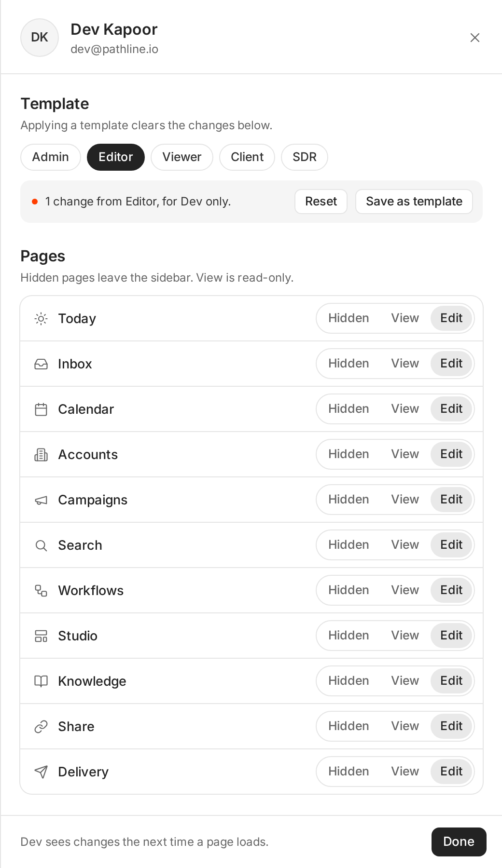The width and height of the screenshot is (502, 868).
Task: Click the Workflows page label
Action: click(x=91, y=591)
